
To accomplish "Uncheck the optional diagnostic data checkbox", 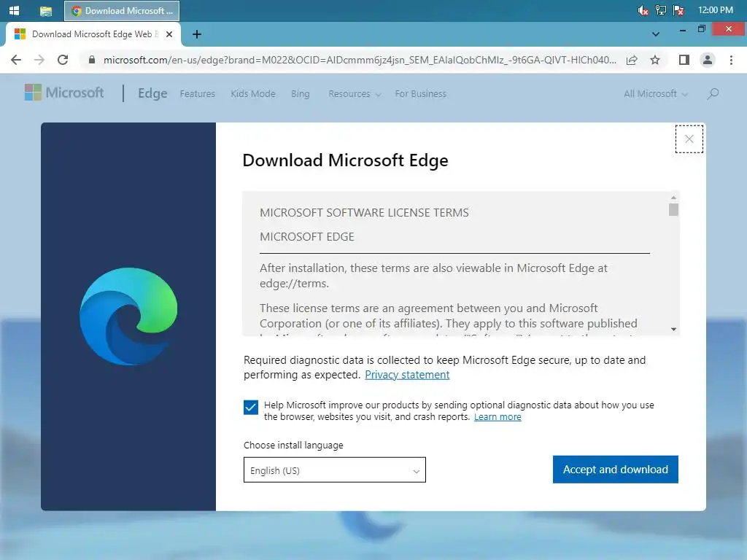I will point(251,407).
